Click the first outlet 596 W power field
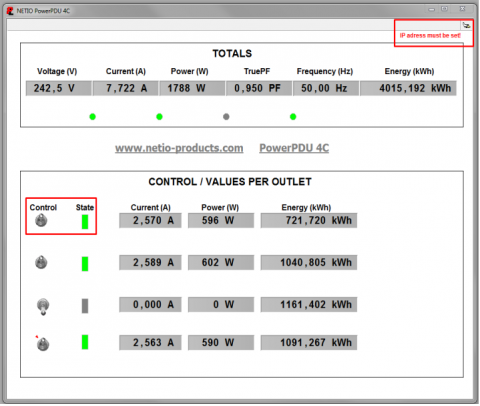This screenshot has height=406, width=480. click(x=221, y=221)
